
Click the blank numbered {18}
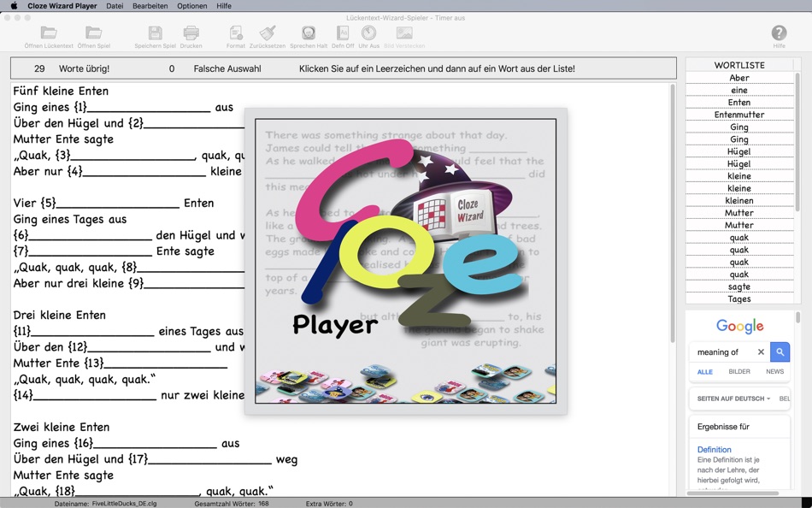[128, 491]
